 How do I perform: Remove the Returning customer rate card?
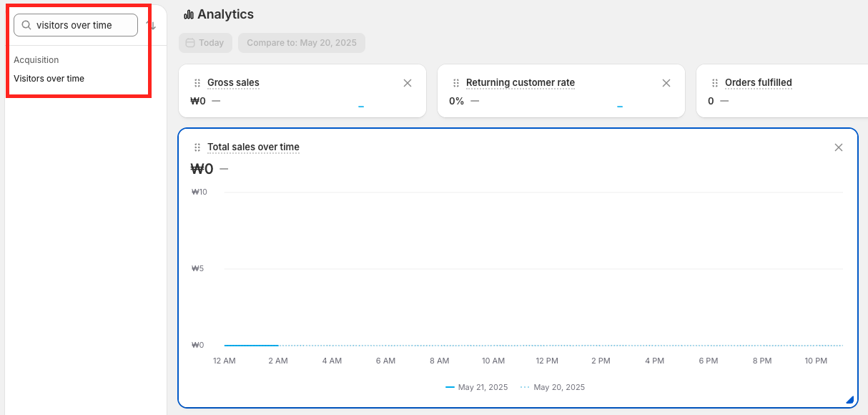[x=666, y=83]
